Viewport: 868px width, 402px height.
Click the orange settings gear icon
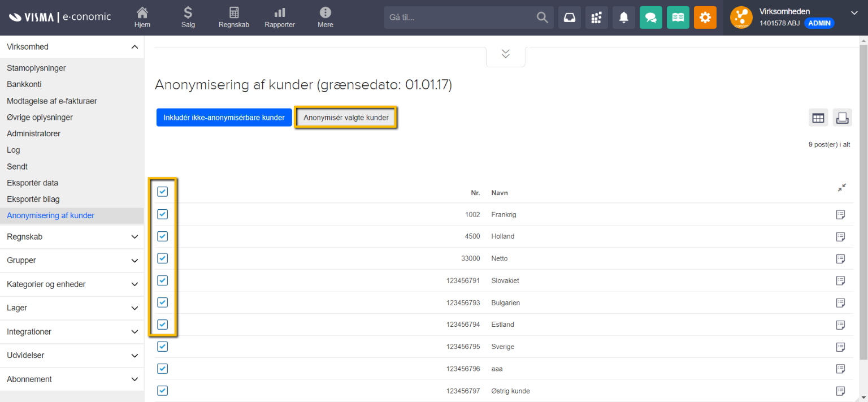point(705,18)
